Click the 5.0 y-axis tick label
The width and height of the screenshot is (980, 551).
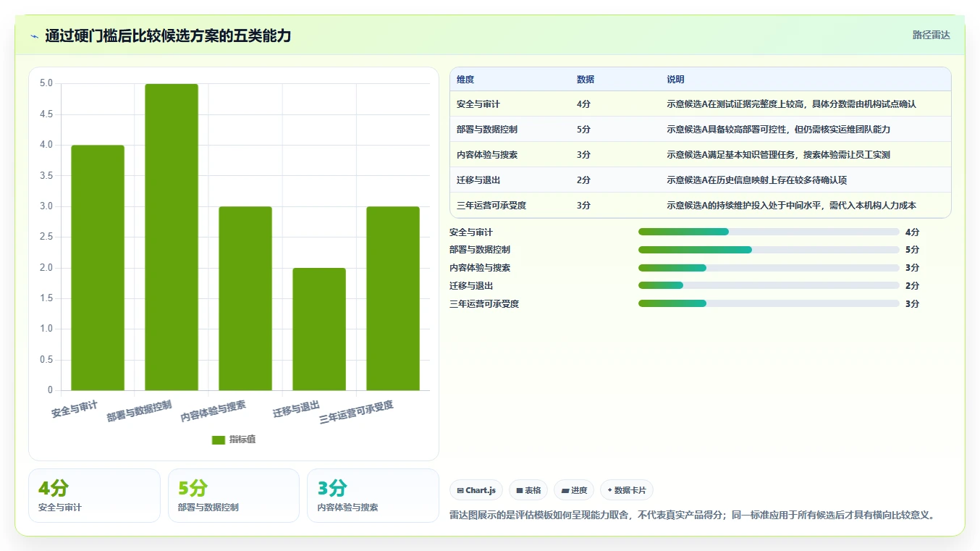(46, 83)
